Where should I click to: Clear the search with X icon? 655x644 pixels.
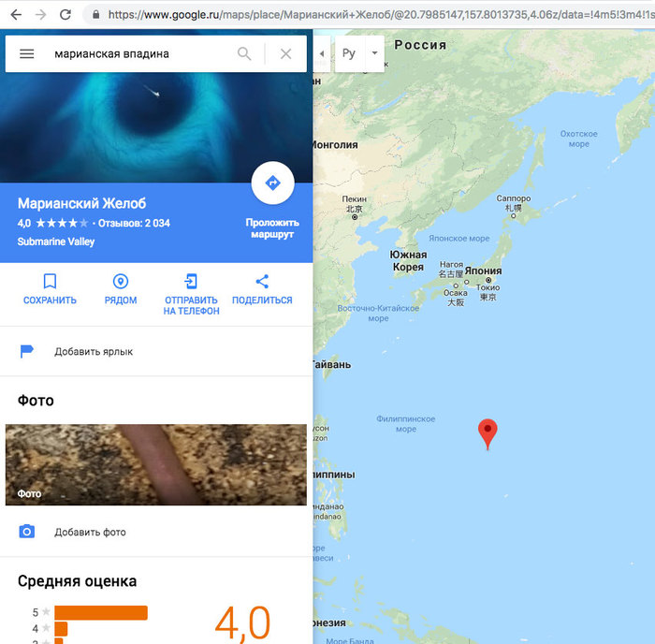pyautogui.click(x=285, y=54)
